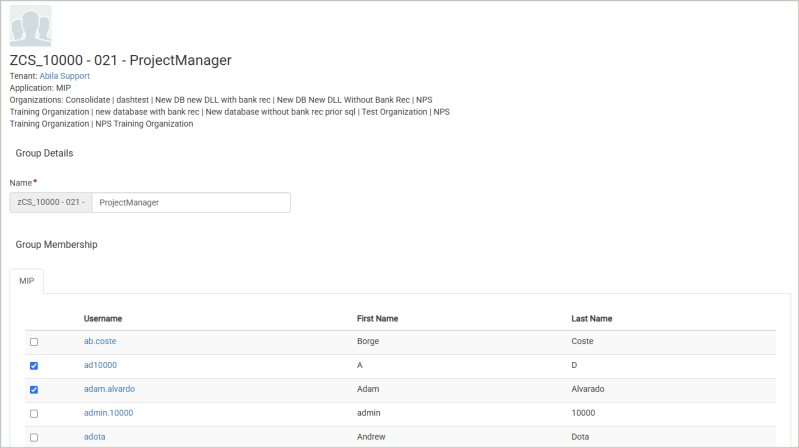Screen dimensions: 799x448
Task: Click the ProjectManager name input field
Action: (x=191, y=202)
